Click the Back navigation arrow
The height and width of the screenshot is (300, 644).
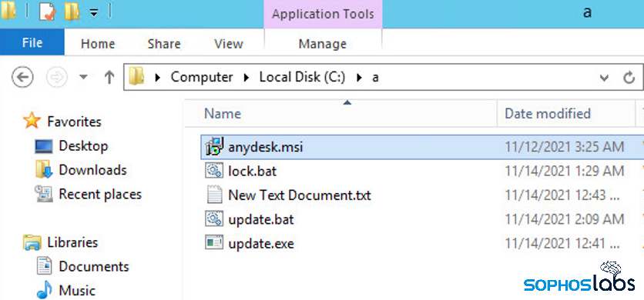click(x=22, y=77)
